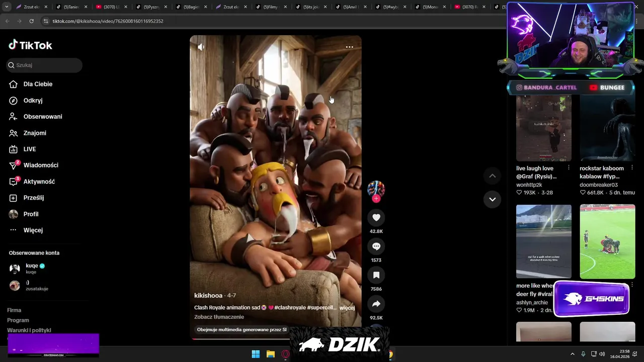The image size is (644, 362).
Task: Open Aktywność notifications
Action: (32, 182)
